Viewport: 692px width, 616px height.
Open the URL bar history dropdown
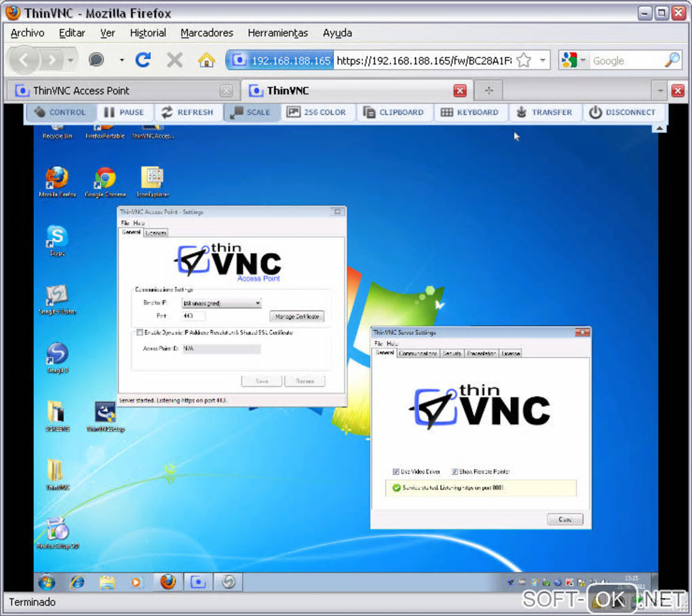(x=543, y=60)
